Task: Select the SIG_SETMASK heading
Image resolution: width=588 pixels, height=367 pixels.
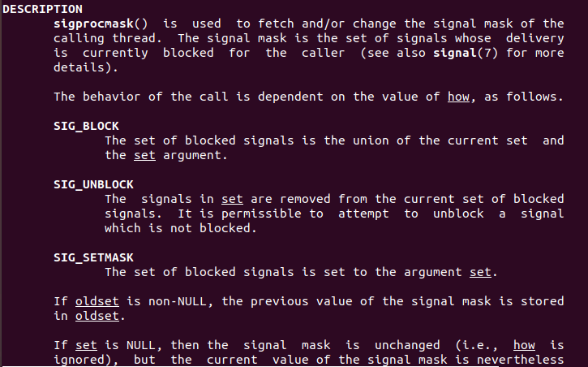Action: [94, 258]
